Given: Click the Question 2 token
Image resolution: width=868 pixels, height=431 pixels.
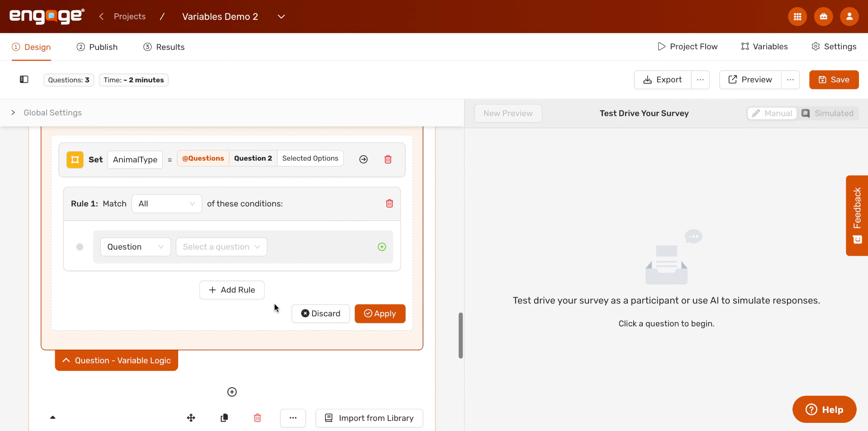Looking at the screenshot, I should tap(253, 158).
